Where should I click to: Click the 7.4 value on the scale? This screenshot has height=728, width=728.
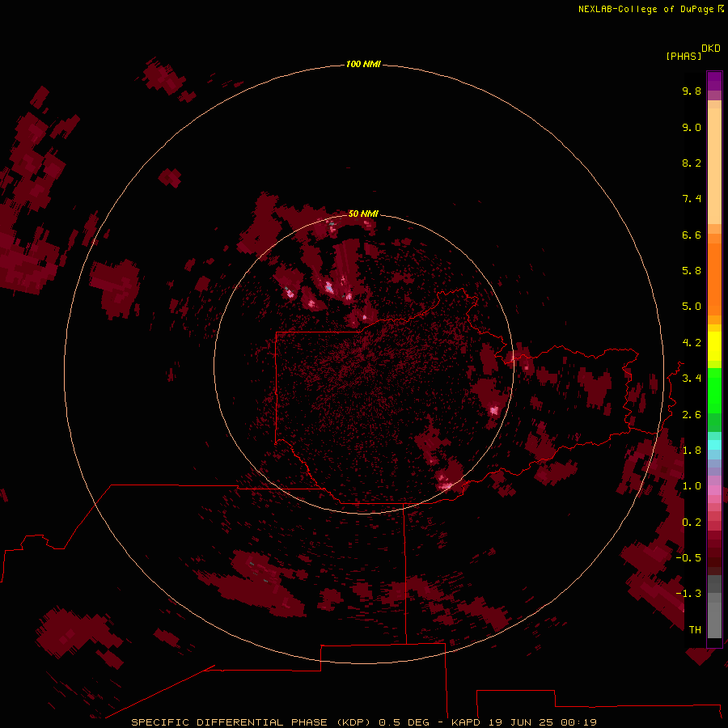[x=692, y=199]
